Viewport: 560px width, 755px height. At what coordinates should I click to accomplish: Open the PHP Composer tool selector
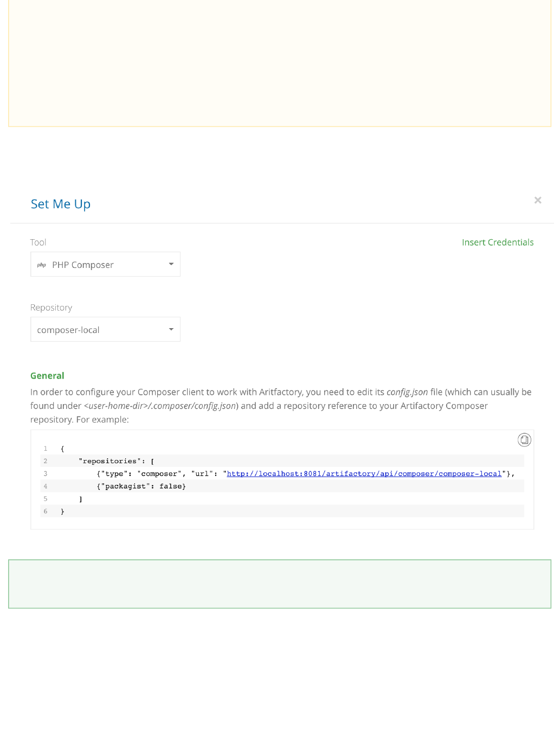[105, 265]
